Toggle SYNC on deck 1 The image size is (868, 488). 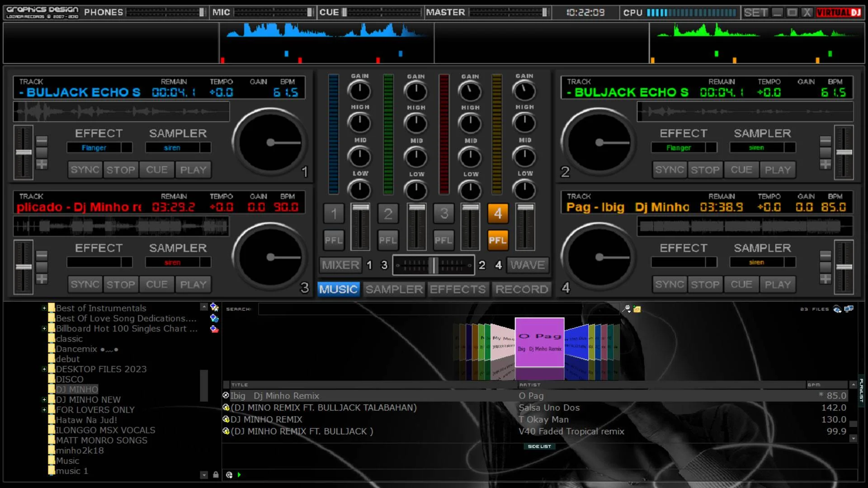point(85,170)
